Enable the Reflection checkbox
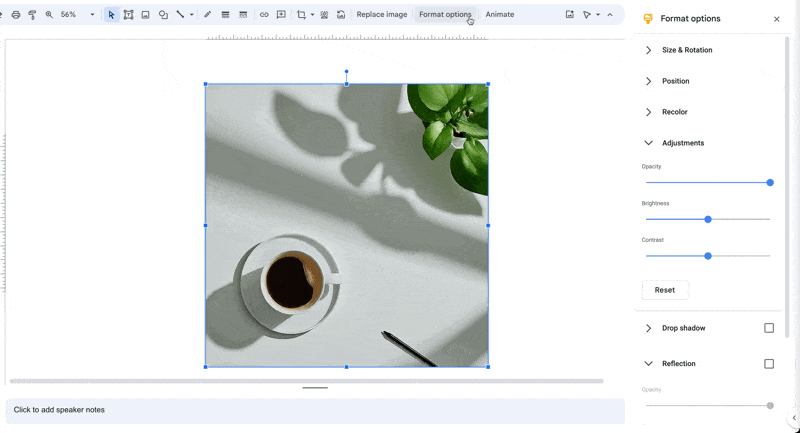Image resolution: width=800 pixels, height=433 pixels. 769,364
